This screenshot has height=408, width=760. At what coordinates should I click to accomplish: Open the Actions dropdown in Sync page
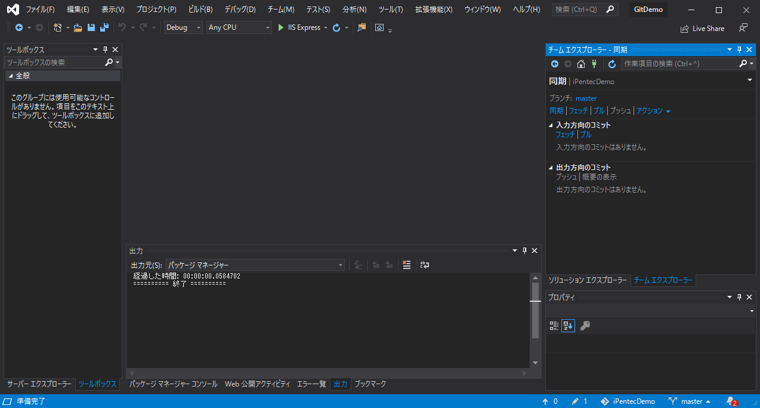point(653,111)
